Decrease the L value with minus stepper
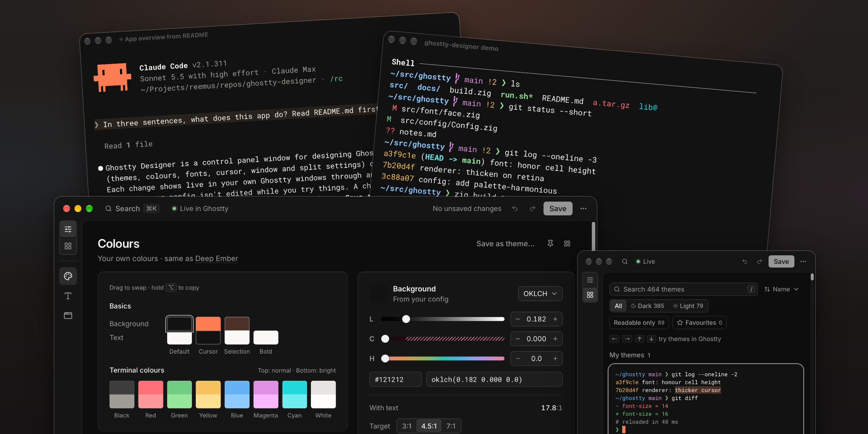 coord(518,319)
